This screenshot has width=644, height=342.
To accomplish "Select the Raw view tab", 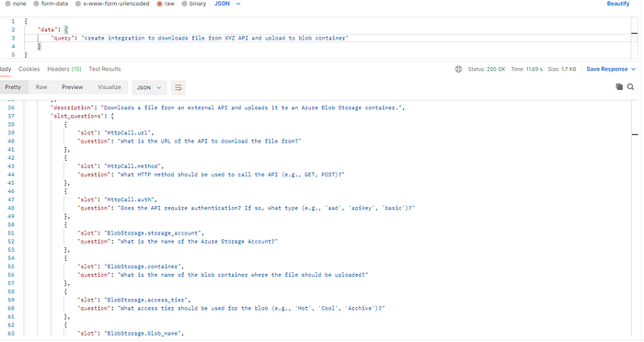I will tap(41, 87).
